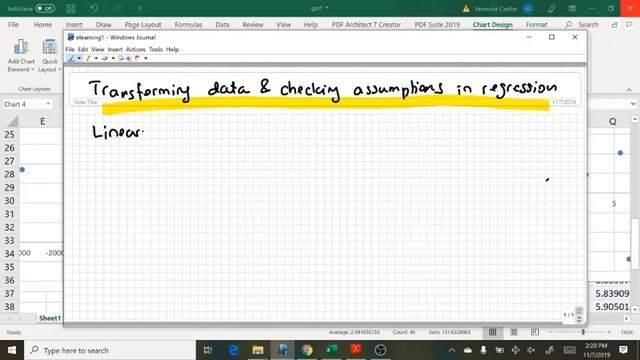Select the Eraser tool in Journal
Screen dimensions: 640x360
click(105, 58)
